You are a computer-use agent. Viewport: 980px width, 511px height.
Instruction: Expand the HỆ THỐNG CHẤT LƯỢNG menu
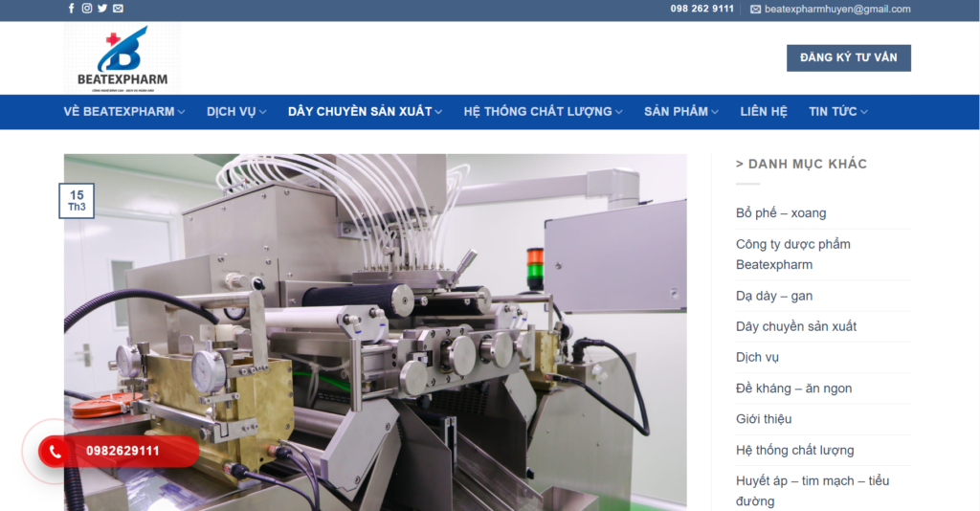tap(543, 112)
